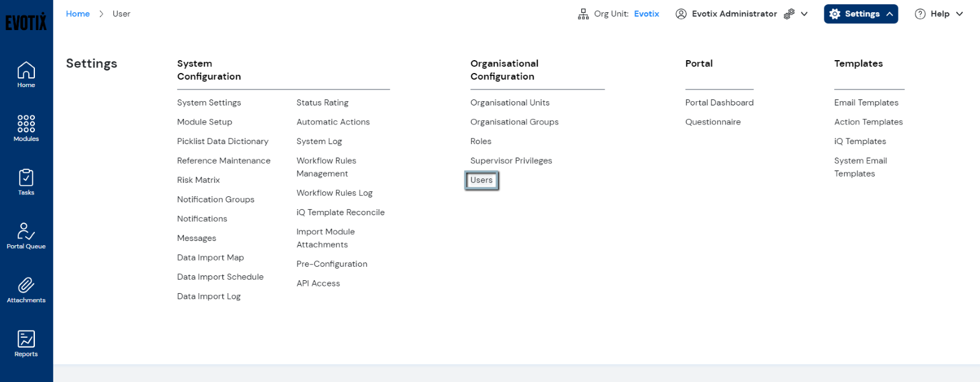Open the Portal Dashboard option

[719, 102]
